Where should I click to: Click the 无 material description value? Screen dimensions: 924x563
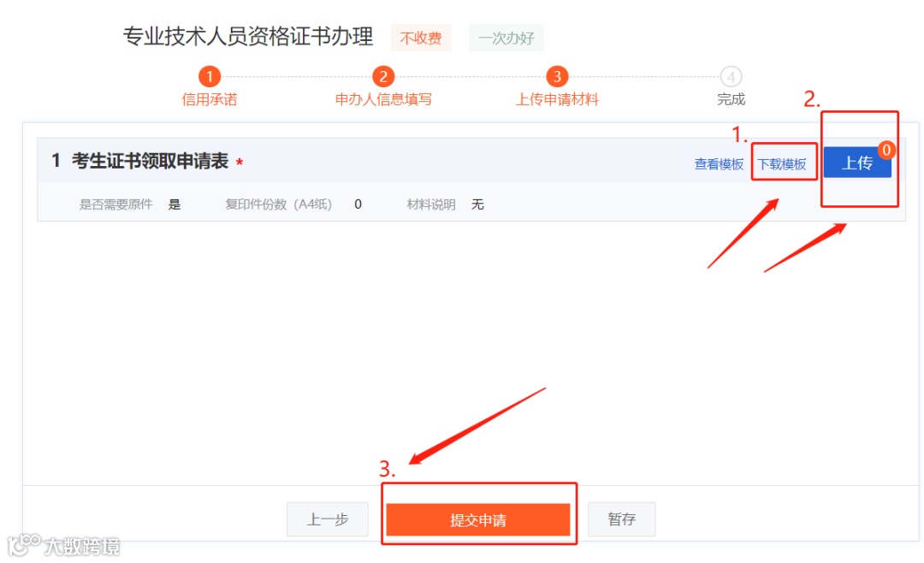[x=477, y=204]
